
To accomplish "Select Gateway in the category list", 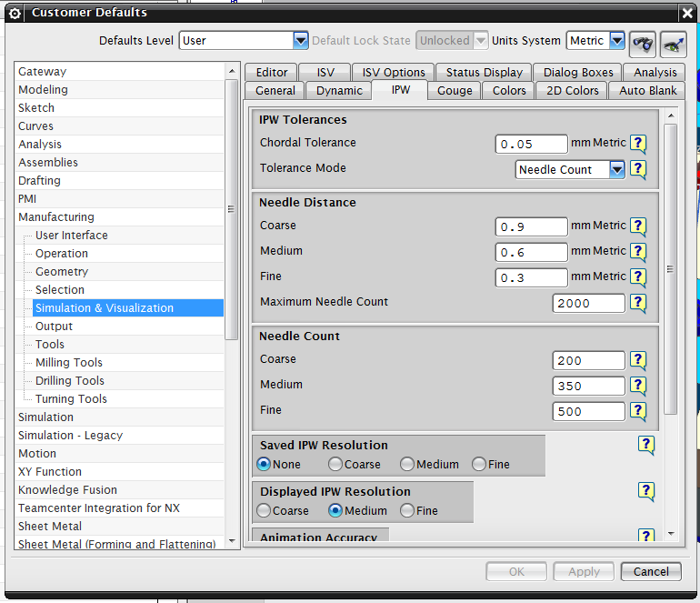I will pyautogui.click(x=120, y=72).
